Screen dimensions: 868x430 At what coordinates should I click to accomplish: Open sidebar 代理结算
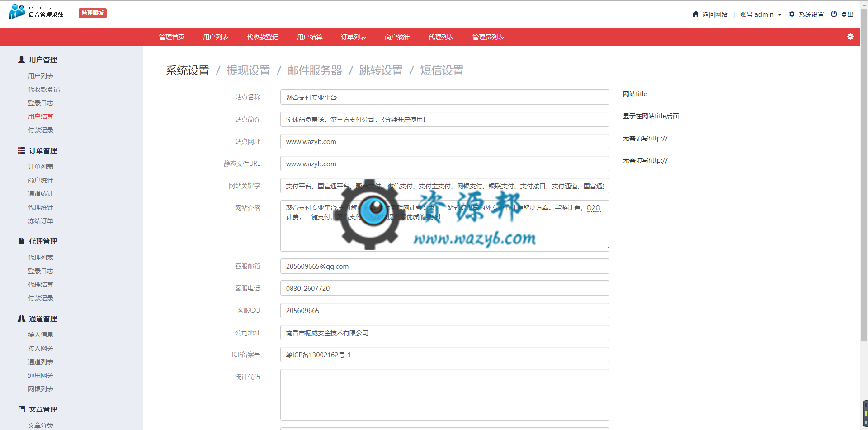[x=41, y=285]
